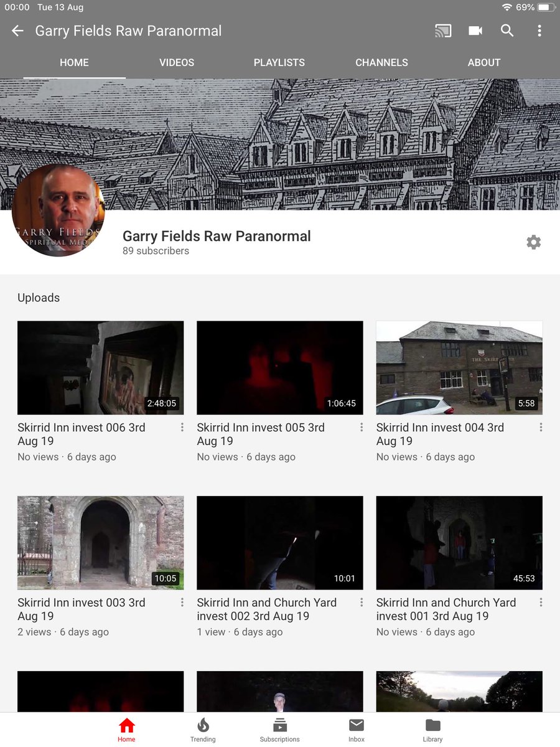The image size is (560, 747).
Task: Switch to the CHANNELS tab
Action: click(381, 63)
